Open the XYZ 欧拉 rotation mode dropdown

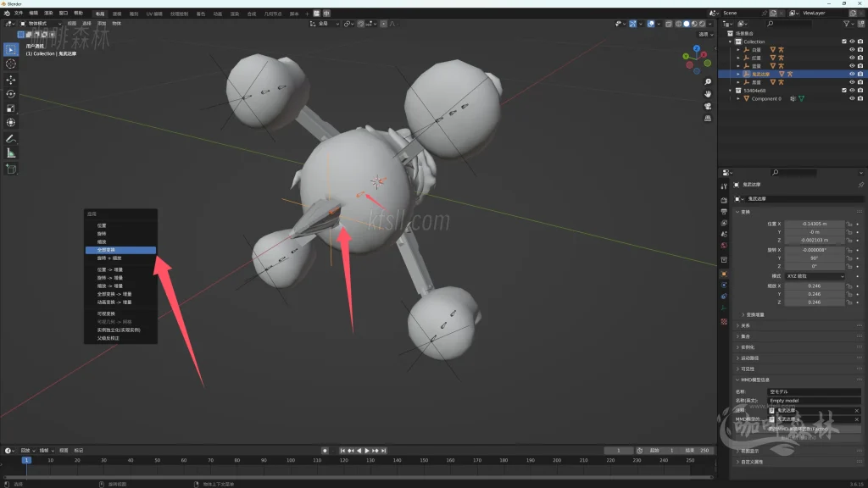814,276
